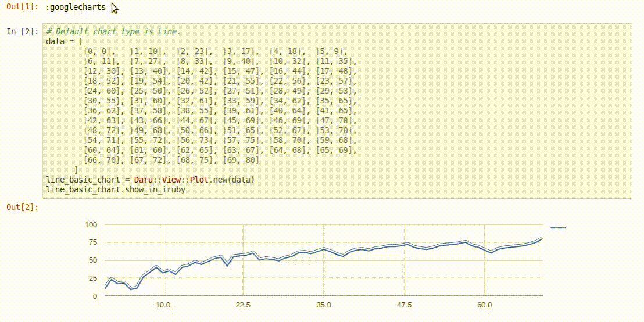Click the 25 y-axis label
Image resolution: width=644 pixels, height=322 pixels.
(x=93, y=278)
